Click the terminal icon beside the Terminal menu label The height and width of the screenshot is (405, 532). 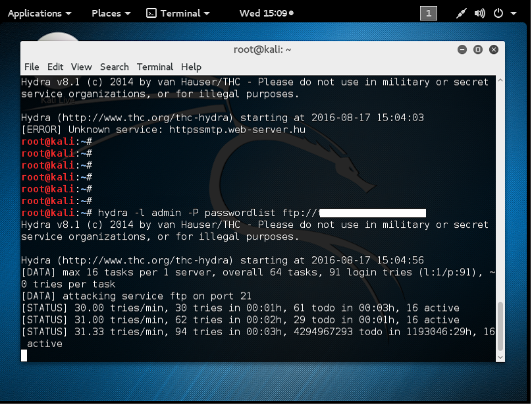152,13
